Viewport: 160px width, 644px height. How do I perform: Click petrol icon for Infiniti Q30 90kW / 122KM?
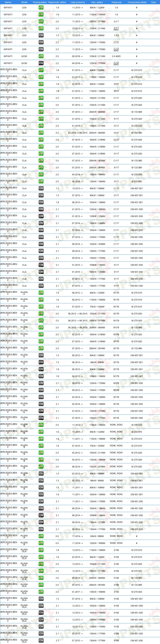pos(41,8)
